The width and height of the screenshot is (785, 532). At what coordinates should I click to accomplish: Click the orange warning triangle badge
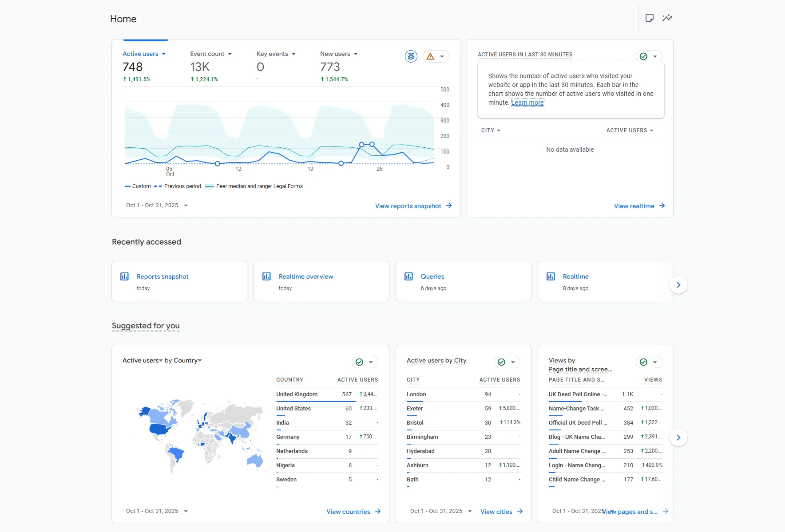(430, 56)
